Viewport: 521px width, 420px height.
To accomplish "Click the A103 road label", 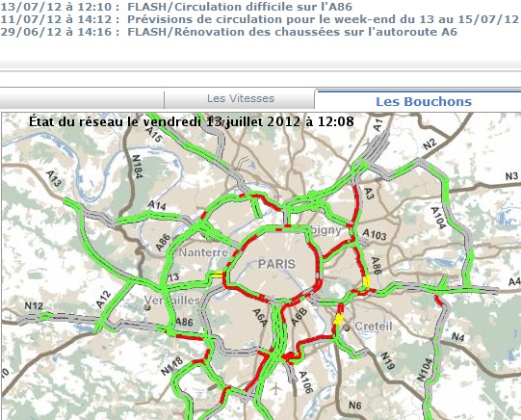I will coord(375,235).
